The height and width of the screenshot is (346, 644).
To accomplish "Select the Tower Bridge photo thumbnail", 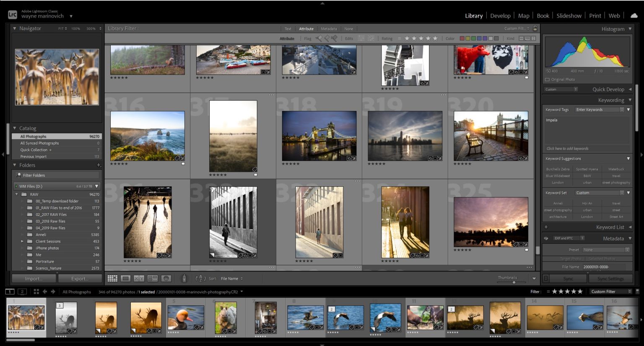I will coord(319,135).
